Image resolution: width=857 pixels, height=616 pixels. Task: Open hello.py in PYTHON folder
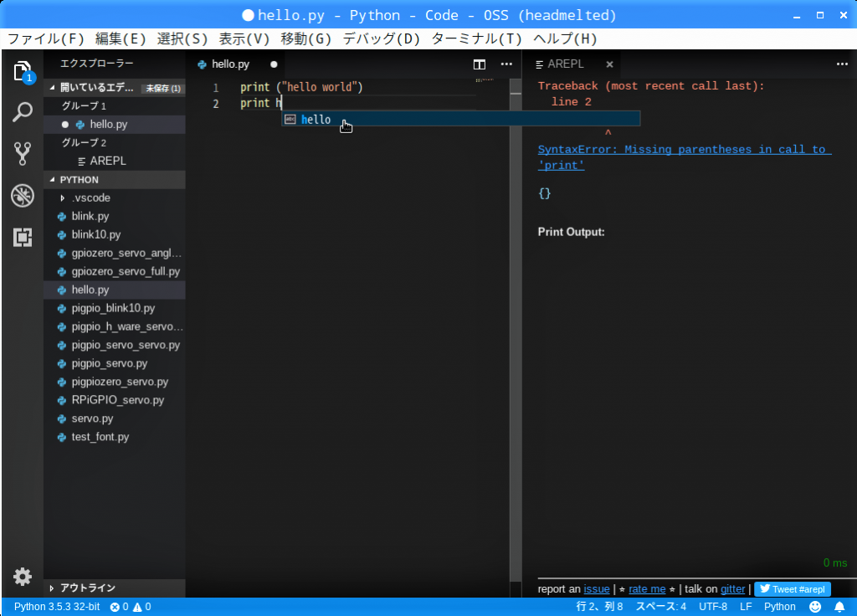[115, 290]
